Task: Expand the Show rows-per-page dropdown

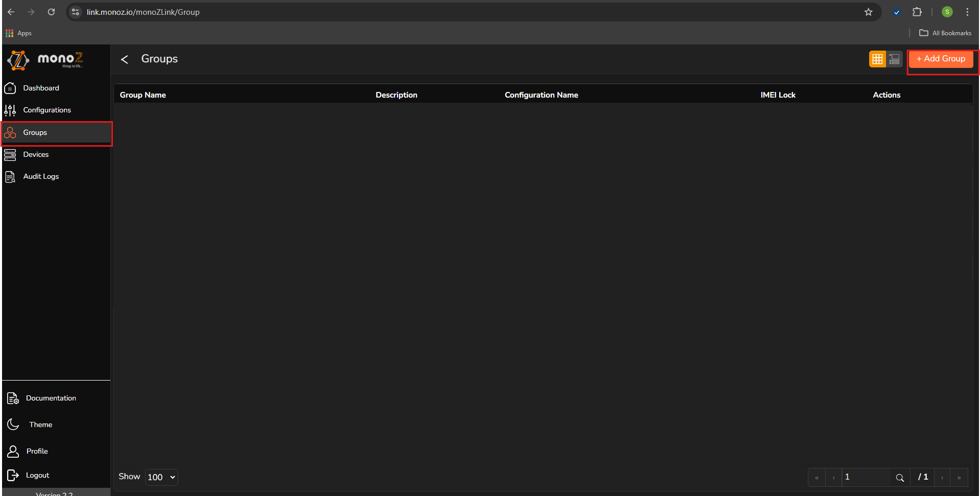Action: tap(161, 477)
